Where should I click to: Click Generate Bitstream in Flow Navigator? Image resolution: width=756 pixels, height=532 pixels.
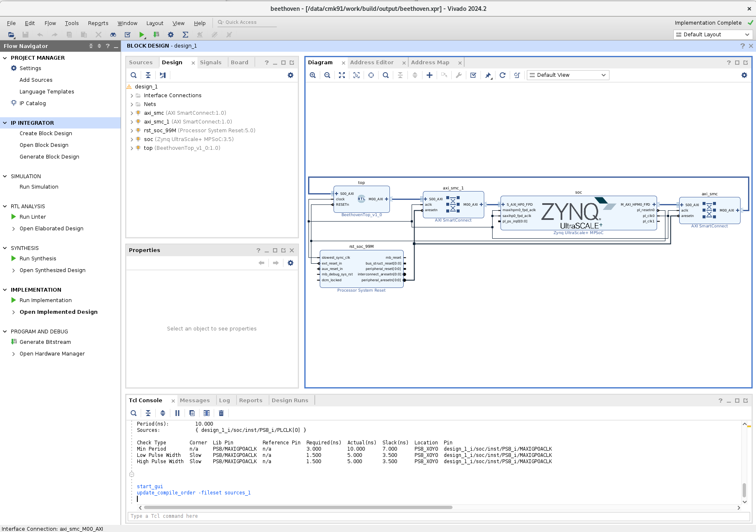45,342
